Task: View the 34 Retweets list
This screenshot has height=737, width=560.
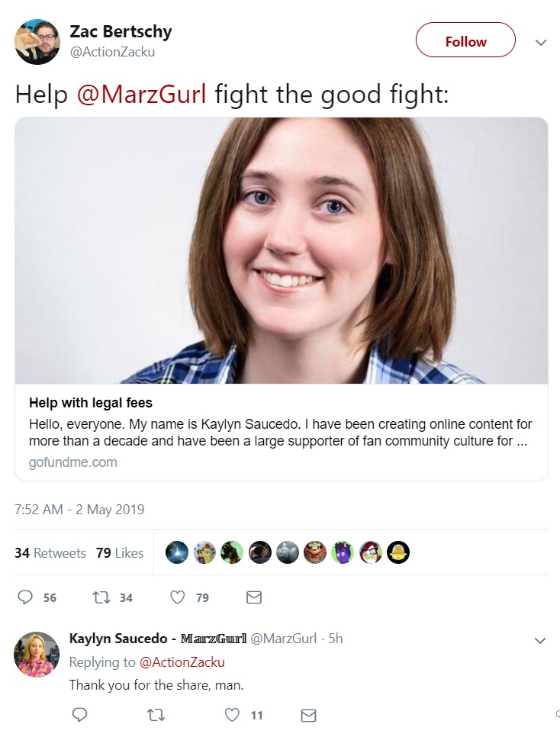Action: click(50, 552)
